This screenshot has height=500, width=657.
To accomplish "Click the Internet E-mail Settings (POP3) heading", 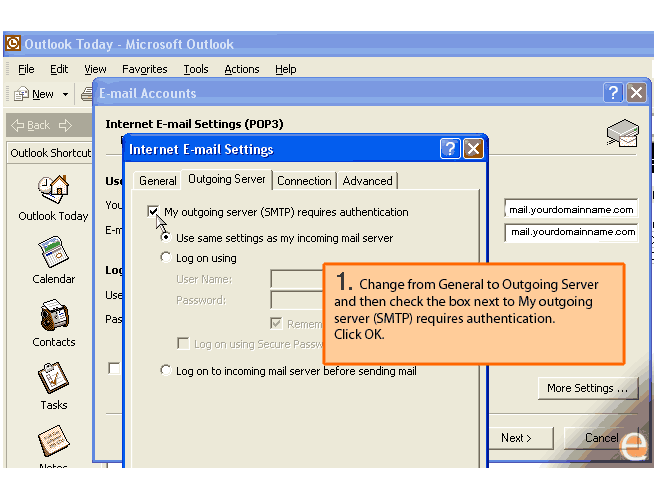I will [194, 124].
